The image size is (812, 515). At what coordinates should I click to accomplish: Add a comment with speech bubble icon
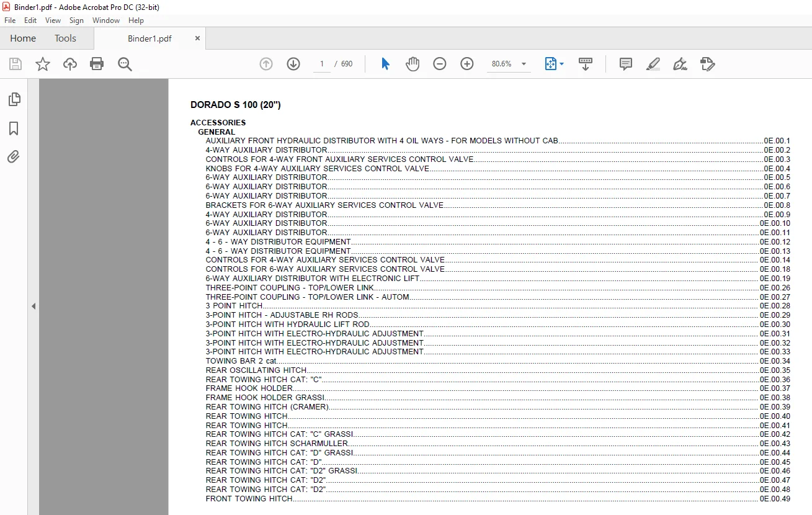pyautogui.click(x=626, y=64)
